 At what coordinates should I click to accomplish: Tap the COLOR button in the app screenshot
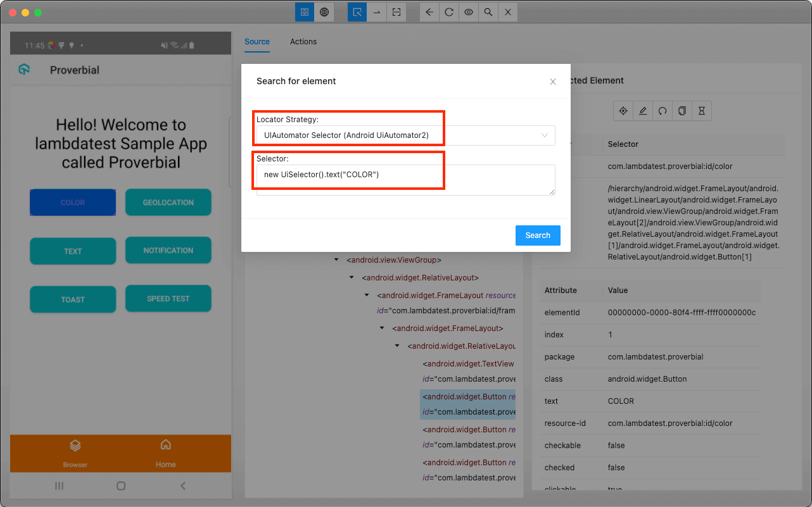72,202
